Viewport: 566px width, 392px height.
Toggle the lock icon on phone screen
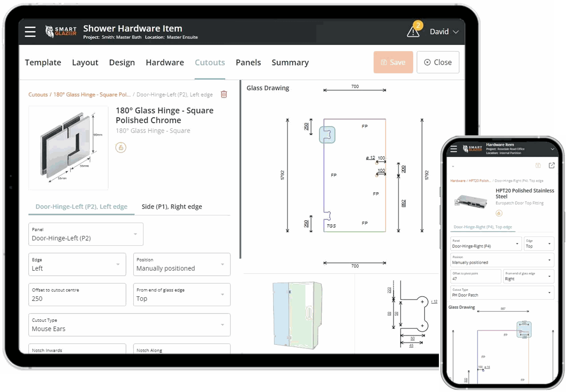(x=499, y=213)
